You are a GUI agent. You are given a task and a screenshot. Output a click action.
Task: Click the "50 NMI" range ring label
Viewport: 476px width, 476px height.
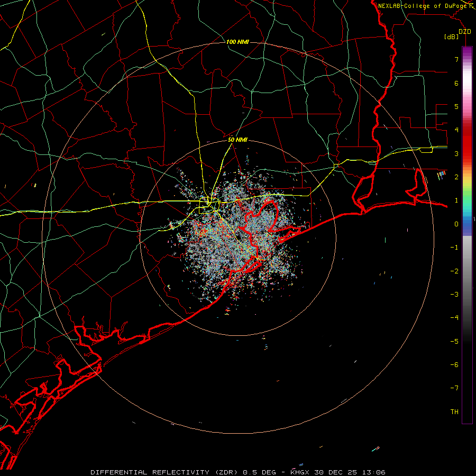(x=237, y=140)
